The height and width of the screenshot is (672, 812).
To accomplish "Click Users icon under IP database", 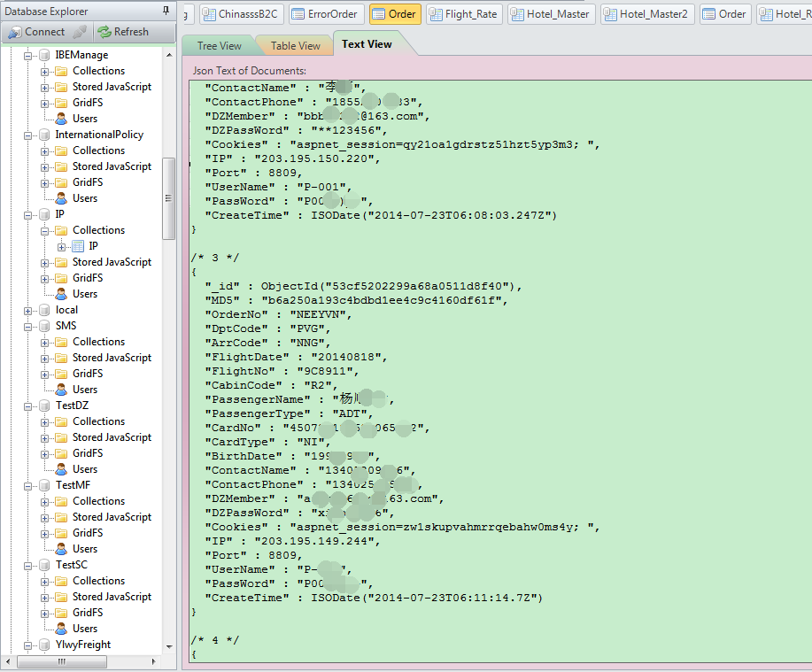I will click(61, 294).
